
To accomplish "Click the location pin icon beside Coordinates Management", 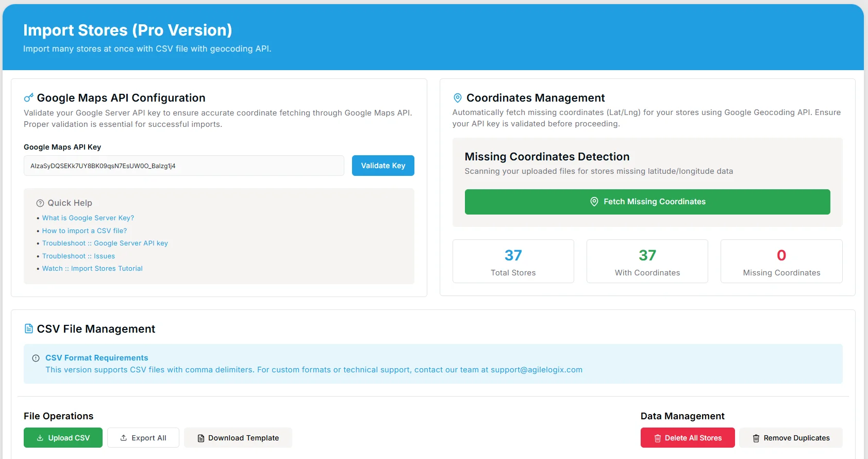I will (457, 98).
